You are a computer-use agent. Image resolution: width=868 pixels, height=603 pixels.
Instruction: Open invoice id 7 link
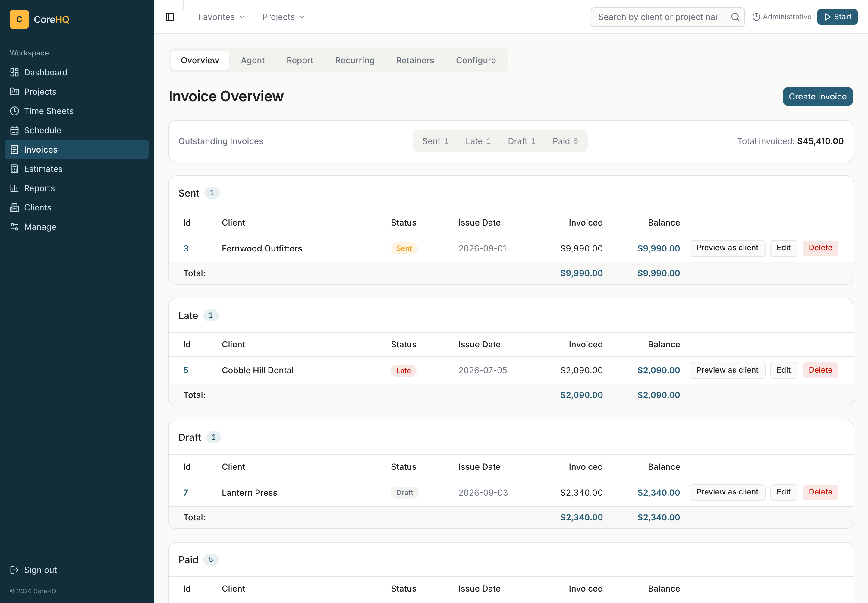(x=185, y=493)
